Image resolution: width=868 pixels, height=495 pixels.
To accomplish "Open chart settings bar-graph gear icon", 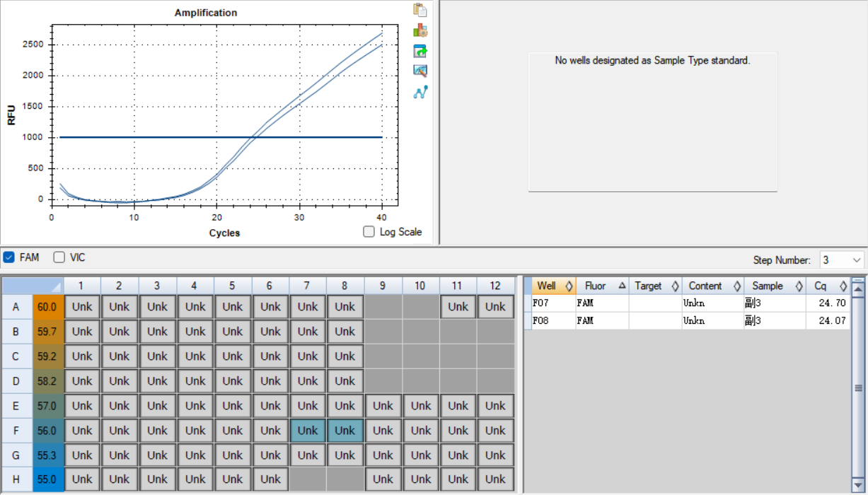I will tap(420, 30).
